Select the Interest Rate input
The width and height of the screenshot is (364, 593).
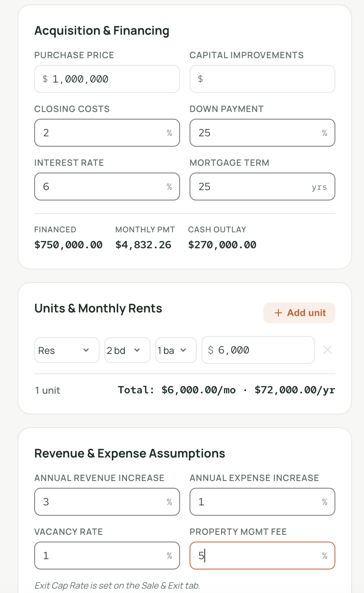click(107, 187)
